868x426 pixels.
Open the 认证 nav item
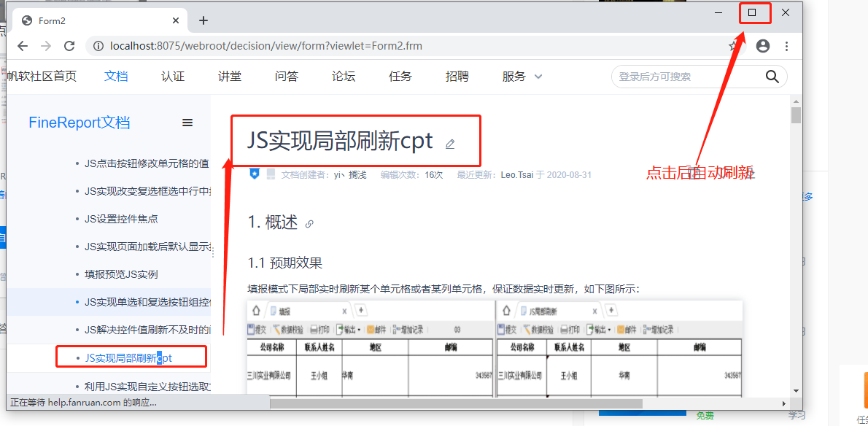point(173,77)
